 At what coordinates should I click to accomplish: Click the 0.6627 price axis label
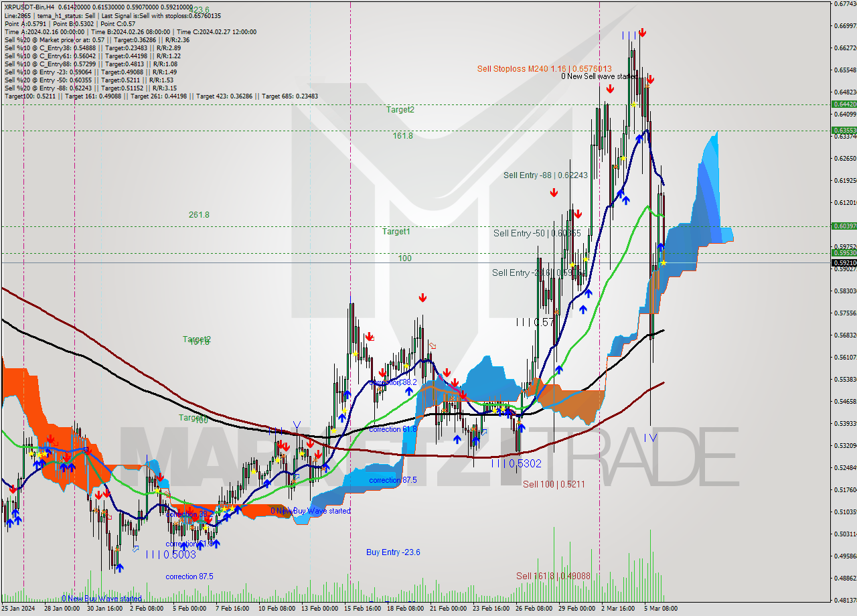(845, 48)
